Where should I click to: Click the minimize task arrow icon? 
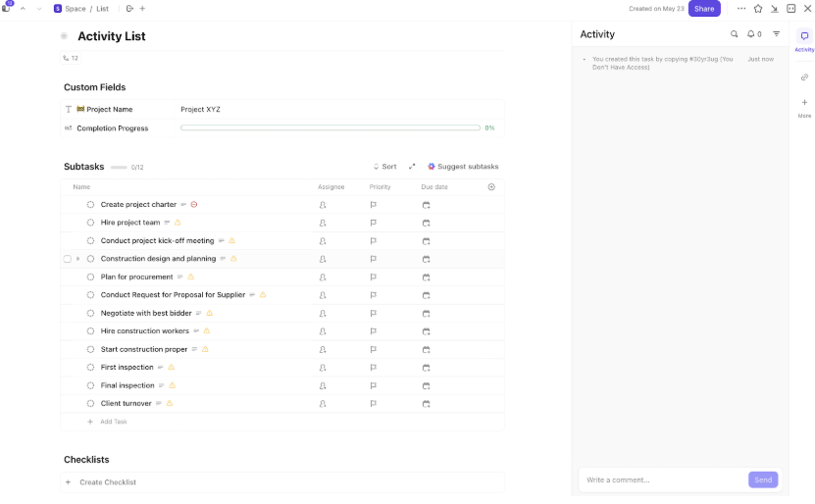(x=775, y=8)
